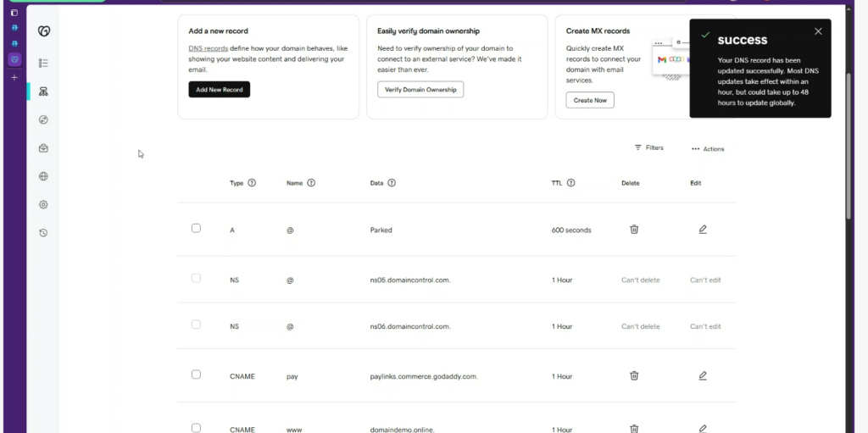Click the Add New Record button
Image resolution: width=868 pixels, height=433 pixels.
pyautogui.click(x=219, y=90)
